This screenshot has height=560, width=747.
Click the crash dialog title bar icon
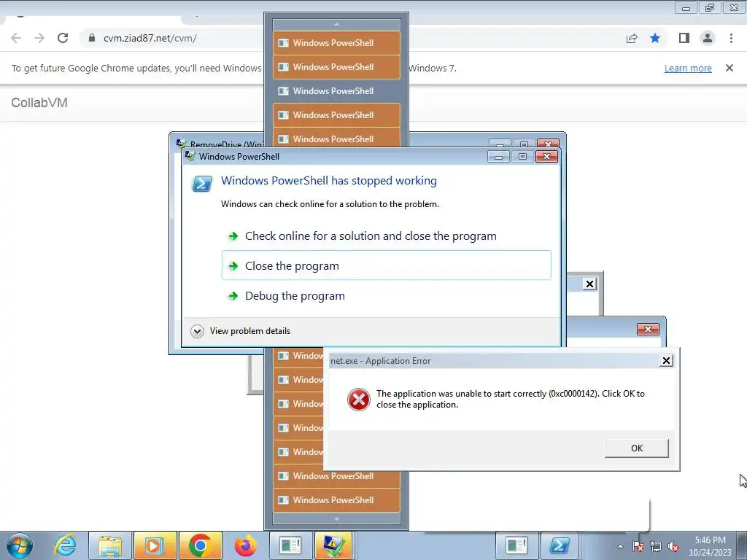coord(190,156)
